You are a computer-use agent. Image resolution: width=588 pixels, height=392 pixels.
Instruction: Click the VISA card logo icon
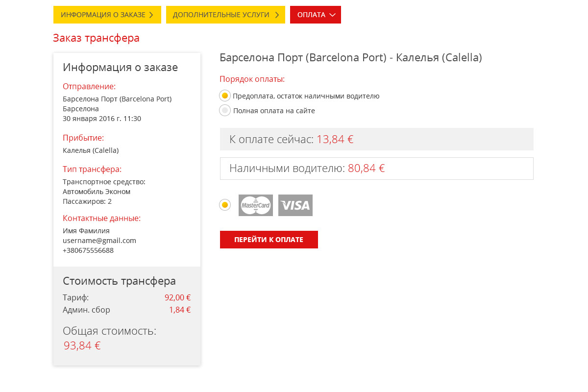tap(295, 205)
